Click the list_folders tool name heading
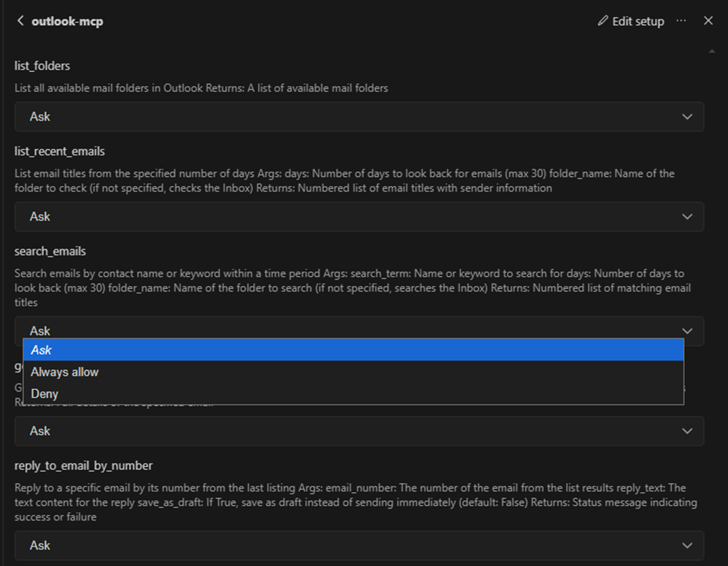The height and width of the screenshot is (566, 728). click(x=42, y=66)
